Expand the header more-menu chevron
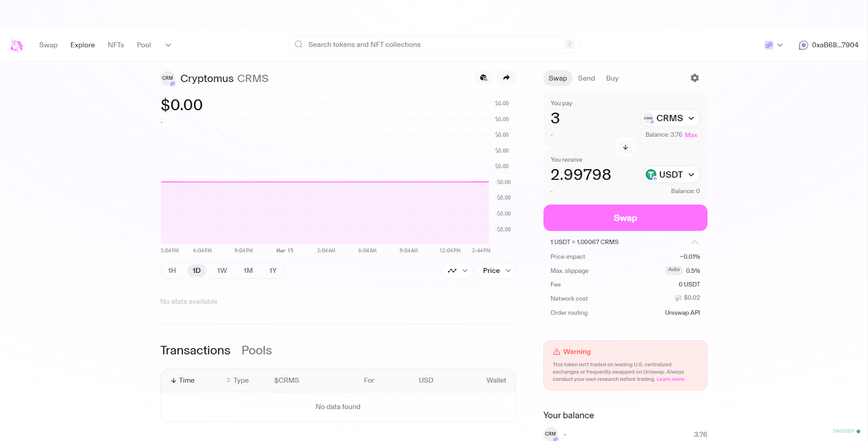868x441 pixels. [168, 45]
